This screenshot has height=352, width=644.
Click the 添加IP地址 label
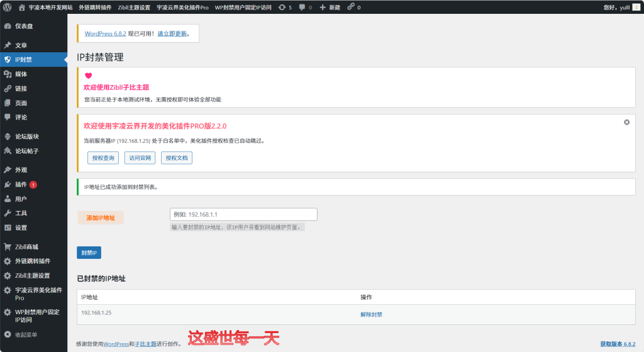point(101,217)
